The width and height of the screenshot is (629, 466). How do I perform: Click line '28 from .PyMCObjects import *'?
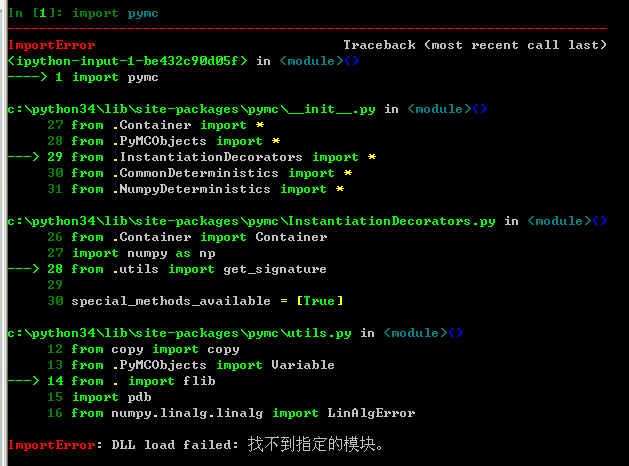click(164, 141)
